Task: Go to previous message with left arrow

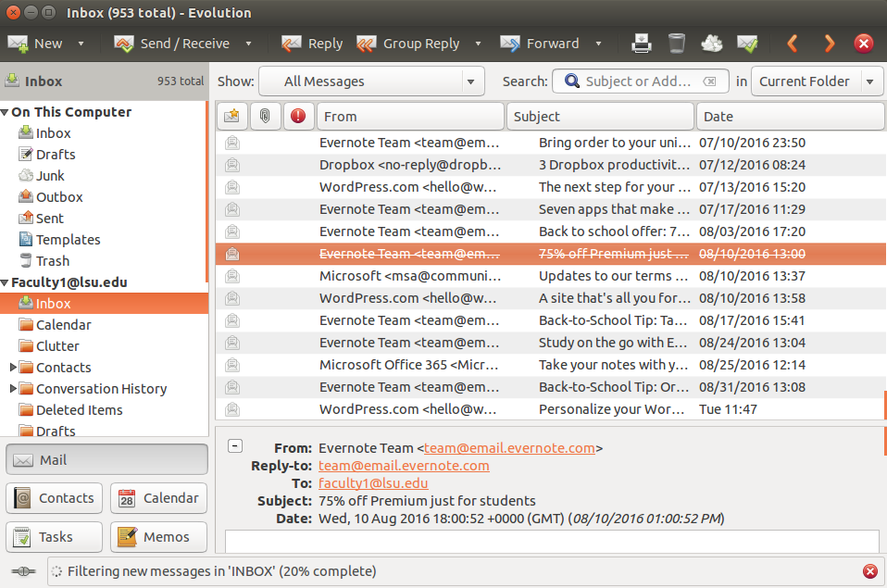Action: 793,44
